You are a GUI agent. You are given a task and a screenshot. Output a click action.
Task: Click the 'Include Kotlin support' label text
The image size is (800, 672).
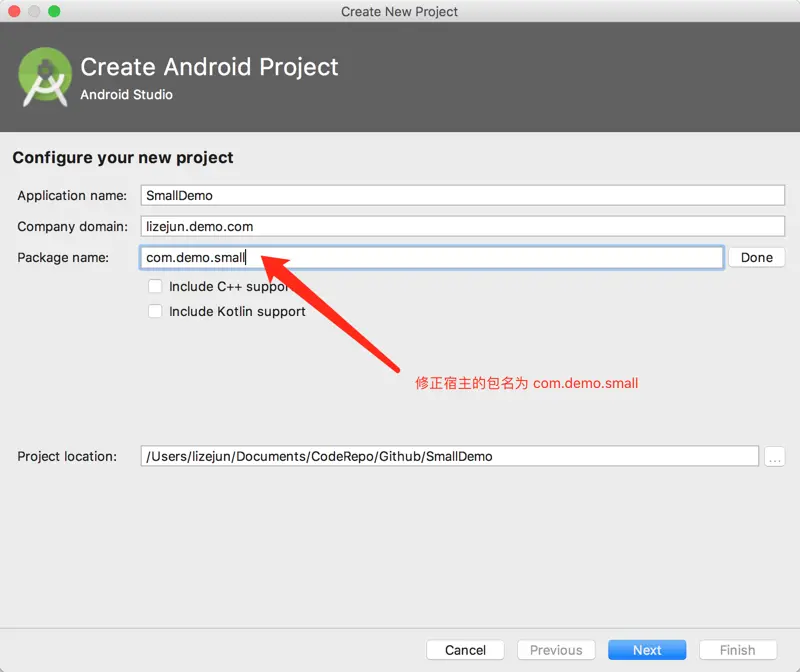(237, 311)
